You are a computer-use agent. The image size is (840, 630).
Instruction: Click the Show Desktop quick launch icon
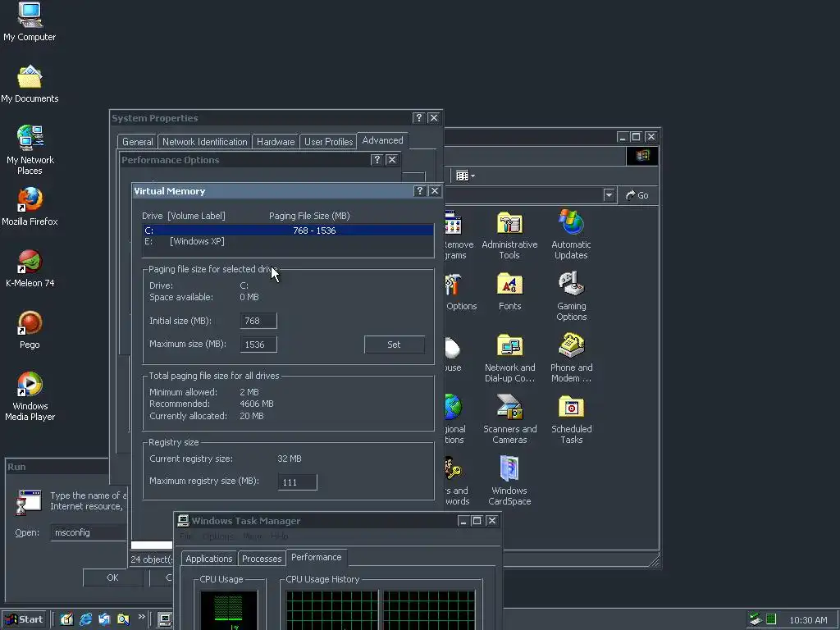(x=66, y=619)
